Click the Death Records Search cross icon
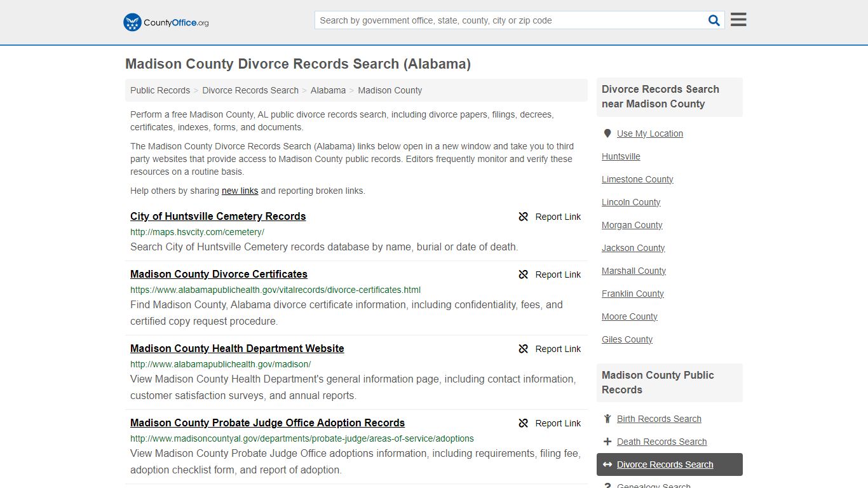 point(607,442)
